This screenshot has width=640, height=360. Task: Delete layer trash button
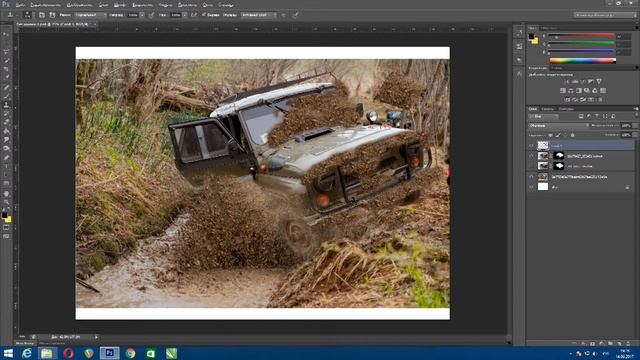click(629, 344)
